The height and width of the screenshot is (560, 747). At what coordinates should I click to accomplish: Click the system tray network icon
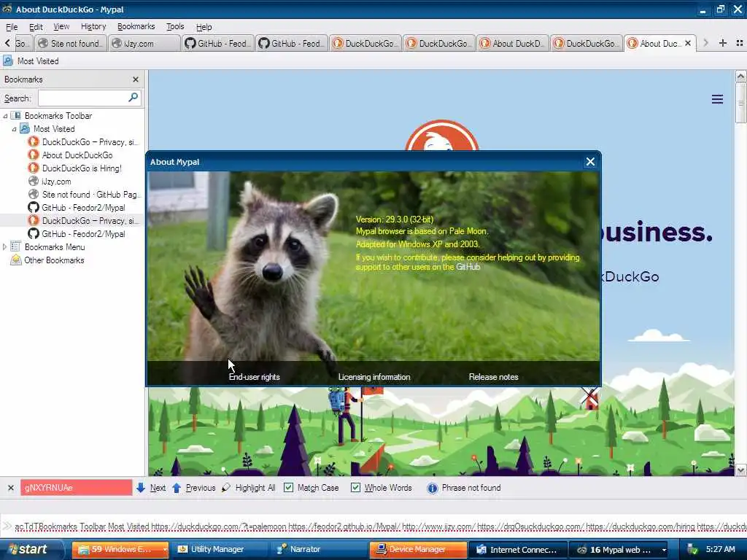coord(692,550)
